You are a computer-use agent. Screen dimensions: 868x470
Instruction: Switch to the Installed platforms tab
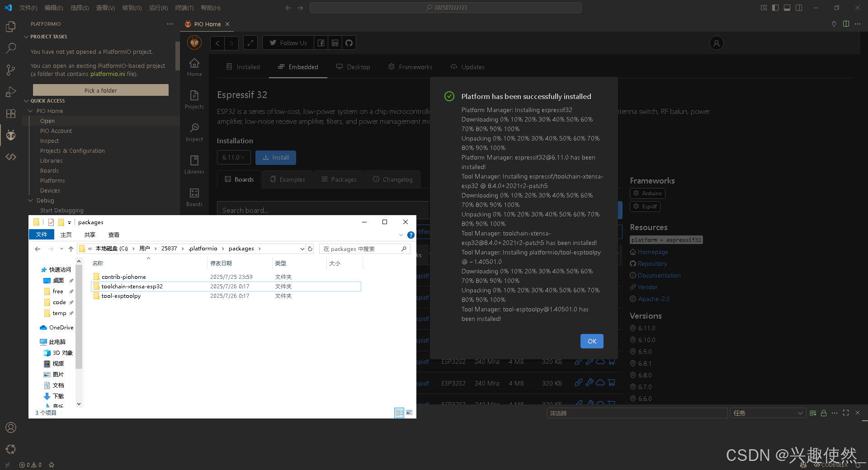tap(243, 67)
